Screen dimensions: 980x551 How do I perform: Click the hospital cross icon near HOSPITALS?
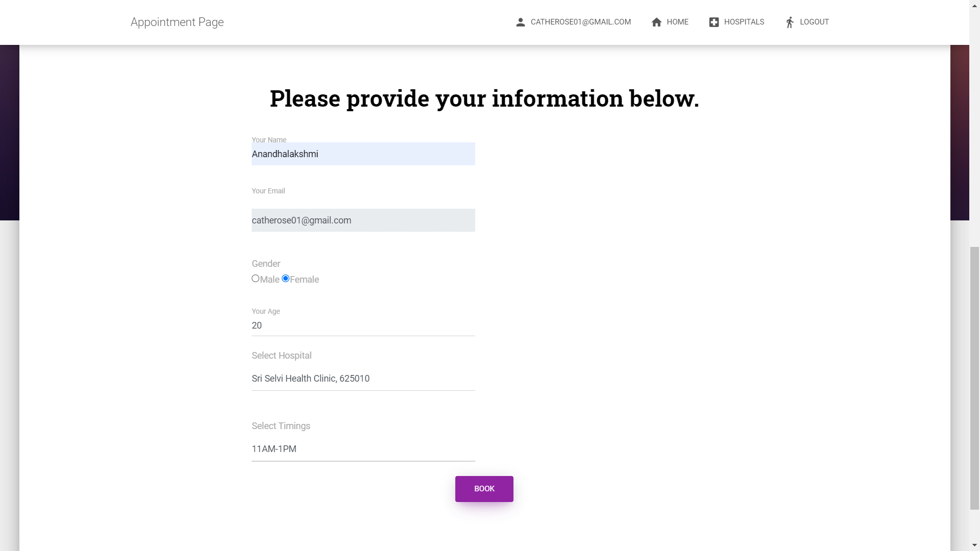[714, 22]
